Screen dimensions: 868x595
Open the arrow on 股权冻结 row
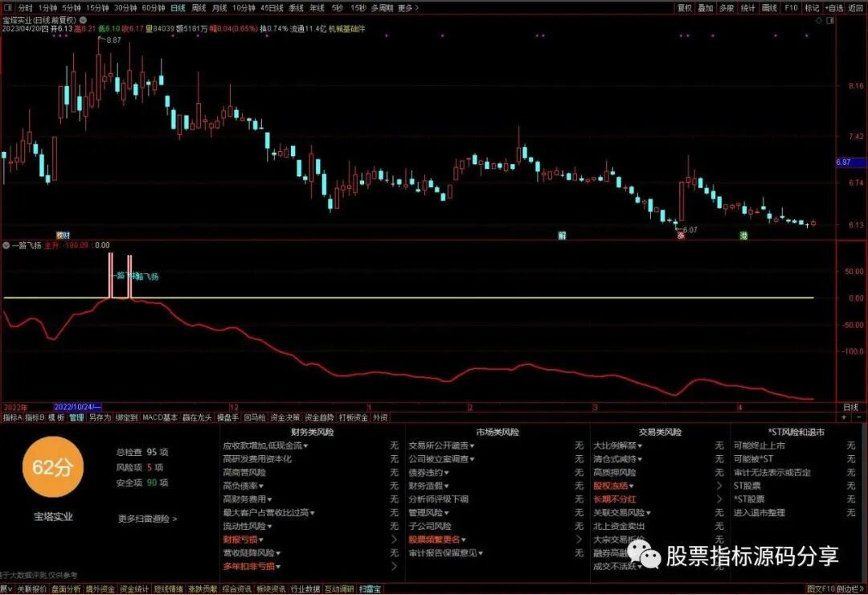719,486
